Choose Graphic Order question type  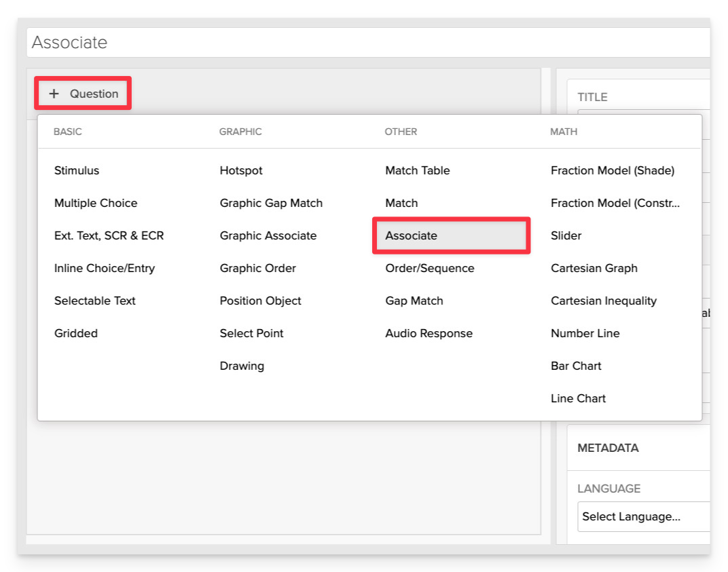pos(257,268)
